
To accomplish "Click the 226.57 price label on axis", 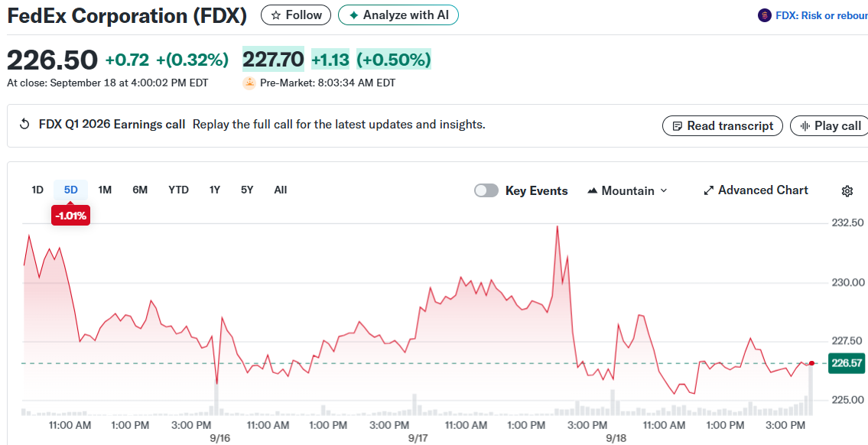I will point(847,363).
